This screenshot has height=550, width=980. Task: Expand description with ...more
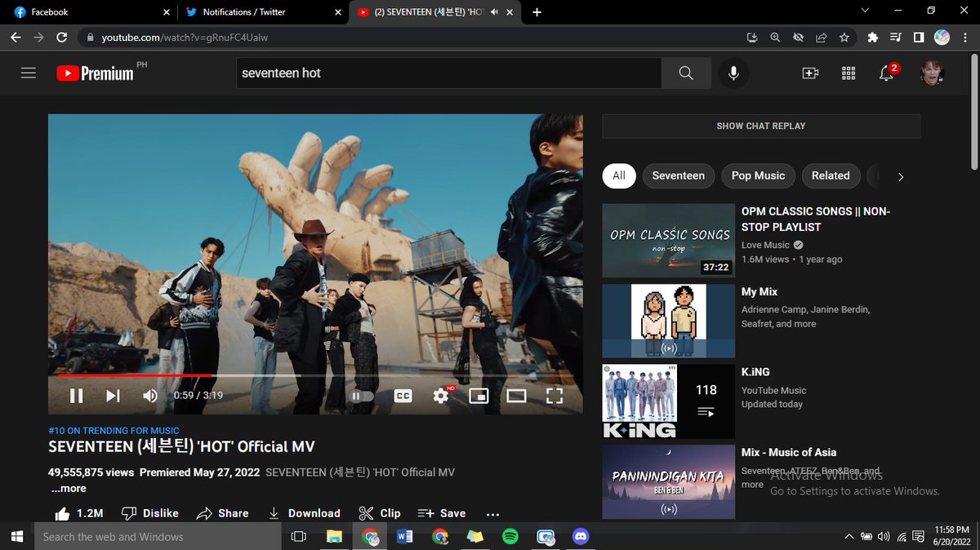coord(69,488)
